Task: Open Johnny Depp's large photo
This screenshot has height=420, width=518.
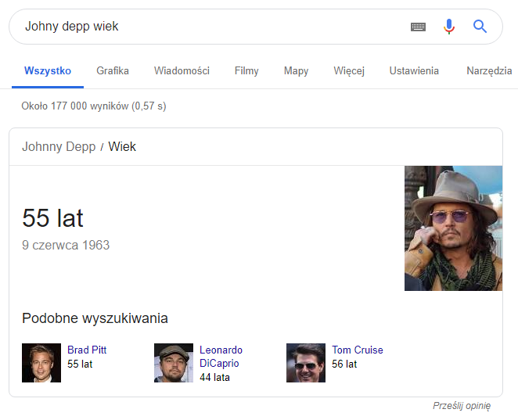Action: coord(453,228)
